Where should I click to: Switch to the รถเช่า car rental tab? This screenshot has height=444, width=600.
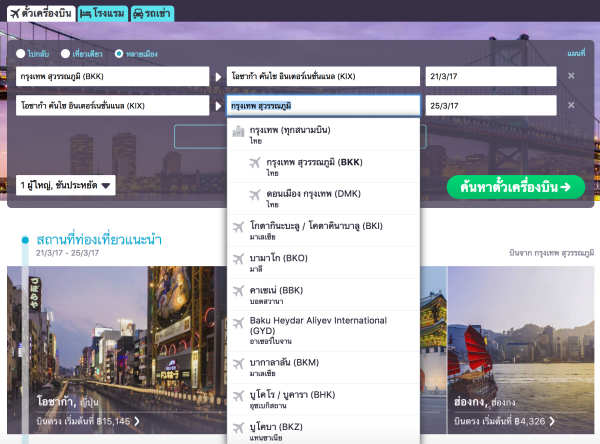(x=152, y=13)
